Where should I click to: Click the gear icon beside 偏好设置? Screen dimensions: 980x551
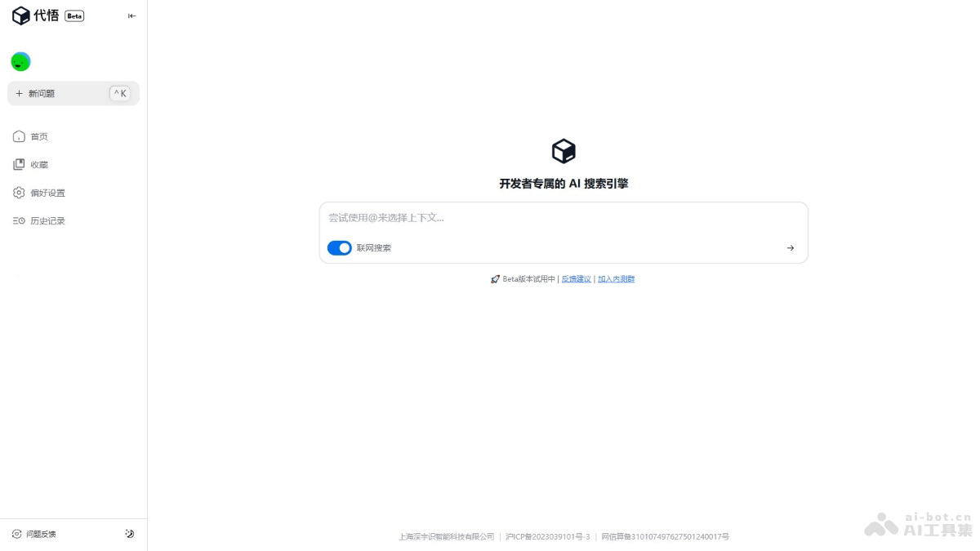tap(19, 193)
